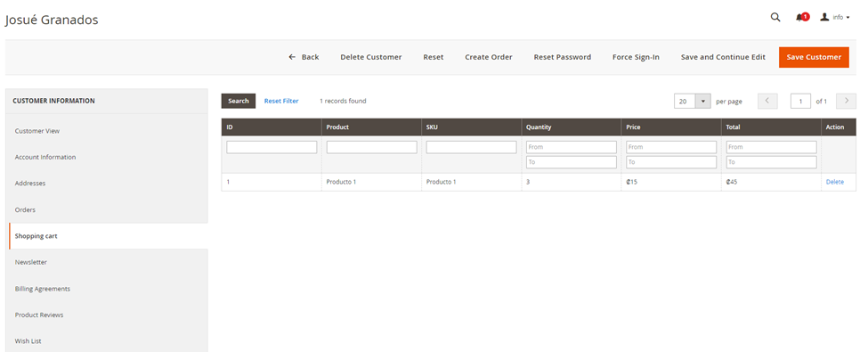Click the Reset Filter link
Screen dimensions: 868x352
[x=281, y=101]
